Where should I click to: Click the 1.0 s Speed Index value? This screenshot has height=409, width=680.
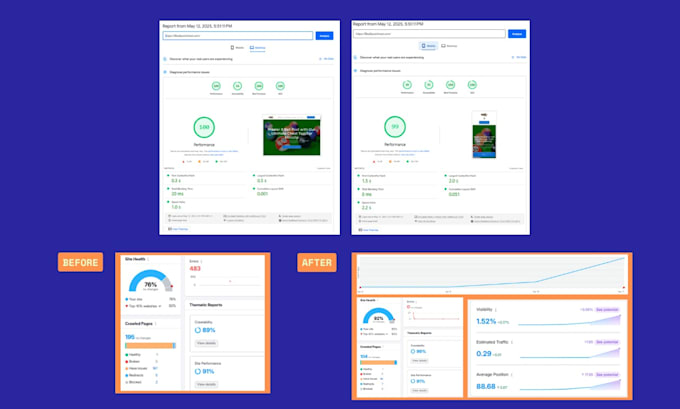tap(176, 207)
